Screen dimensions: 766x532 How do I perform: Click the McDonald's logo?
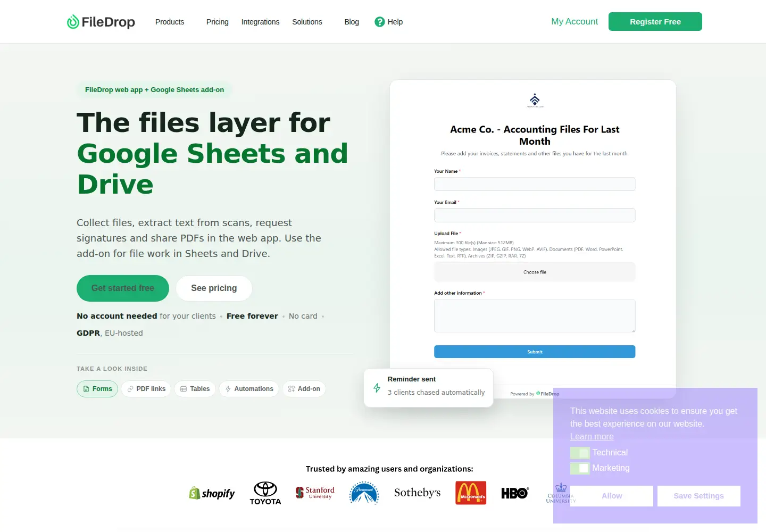click(x=471, y=493)
